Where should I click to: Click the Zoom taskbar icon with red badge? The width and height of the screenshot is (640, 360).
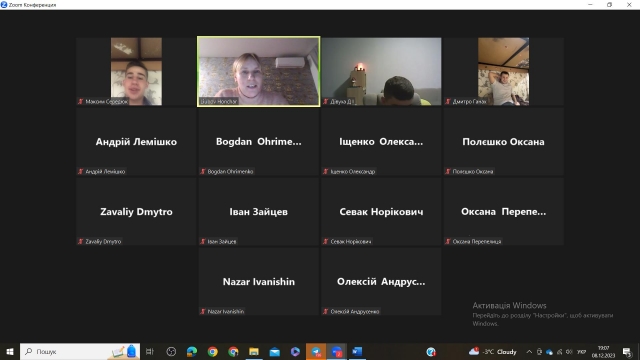pos(336,351)
